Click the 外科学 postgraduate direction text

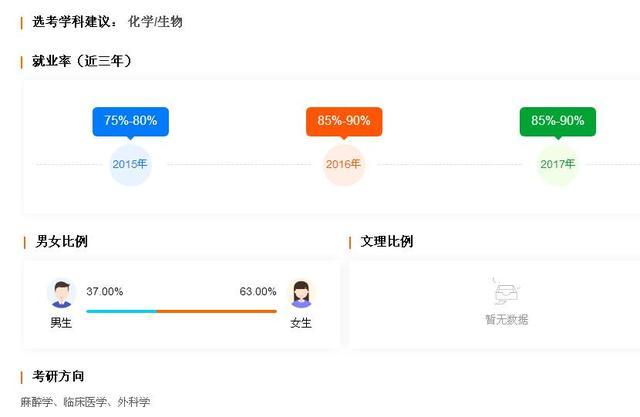coord(134,402)
